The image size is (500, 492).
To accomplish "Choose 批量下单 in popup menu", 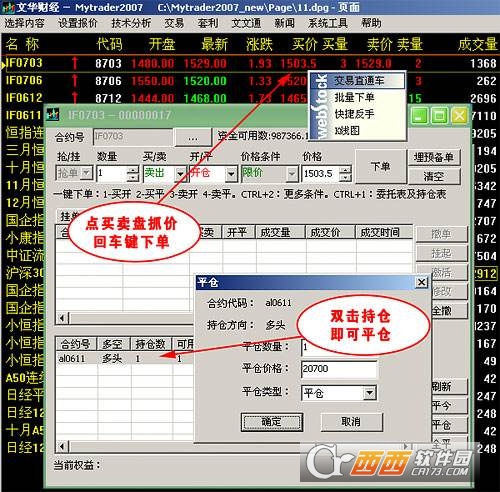I will [x=354, y=97].
